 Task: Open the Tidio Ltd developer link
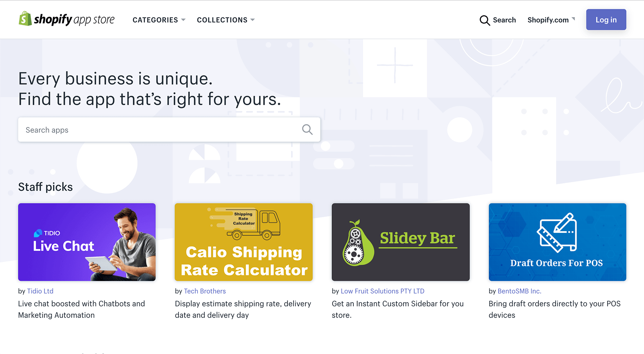[x=40, y=291]
